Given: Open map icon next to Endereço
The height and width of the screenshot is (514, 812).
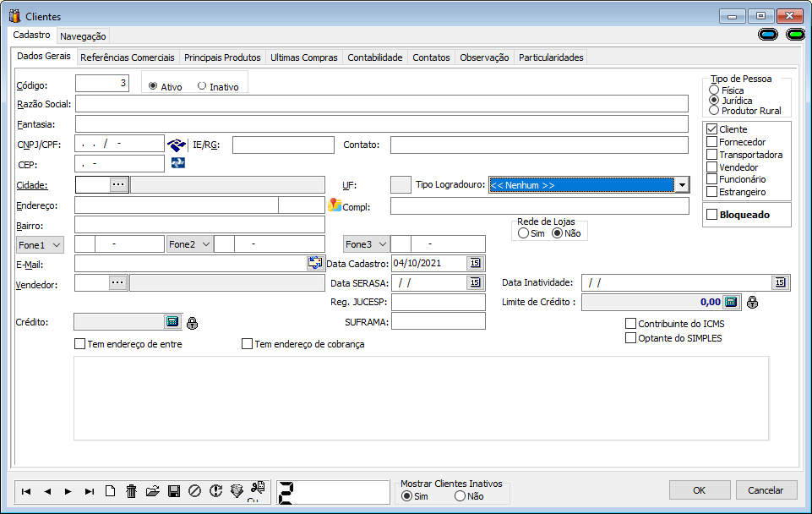Looking at the screenshot, I should click(335, 205).
